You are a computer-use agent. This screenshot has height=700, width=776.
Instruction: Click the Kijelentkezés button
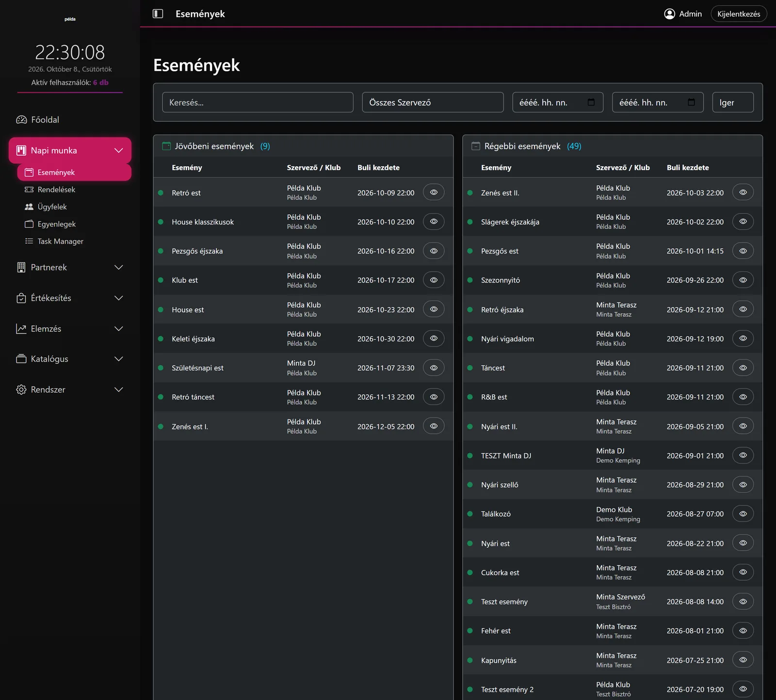(x=739, y=14)
